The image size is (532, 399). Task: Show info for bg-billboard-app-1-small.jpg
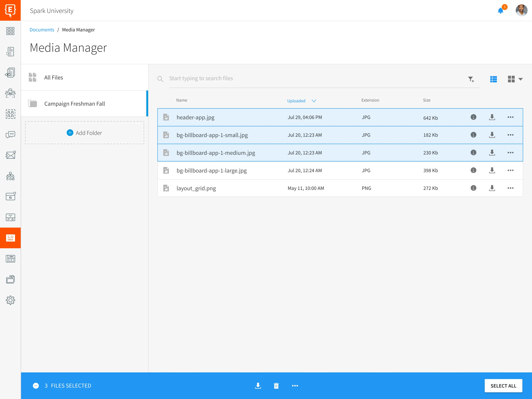pyautogui.click(x=473, y=135)
